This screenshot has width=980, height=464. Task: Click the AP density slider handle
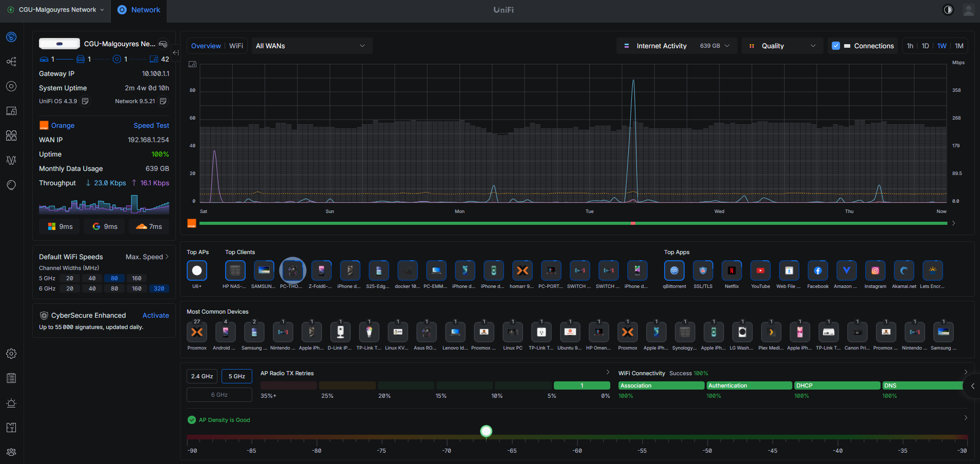[486, 431]
